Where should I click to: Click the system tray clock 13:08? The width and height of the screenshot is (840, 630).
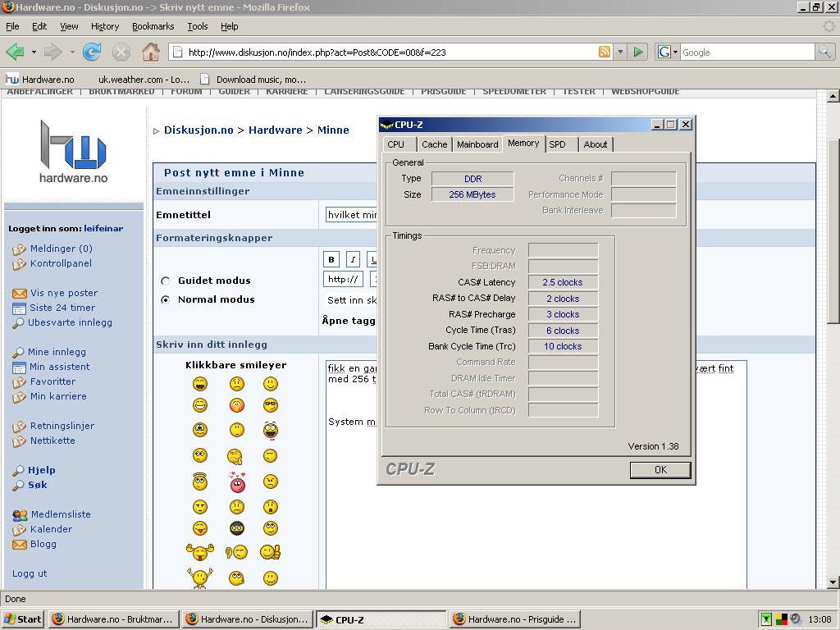[819, 619]
